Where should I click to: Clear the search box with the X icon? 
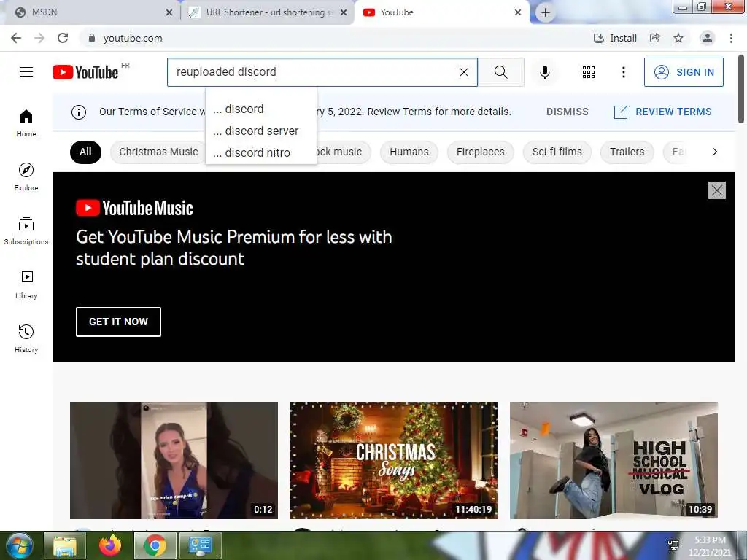coord(463,72)
